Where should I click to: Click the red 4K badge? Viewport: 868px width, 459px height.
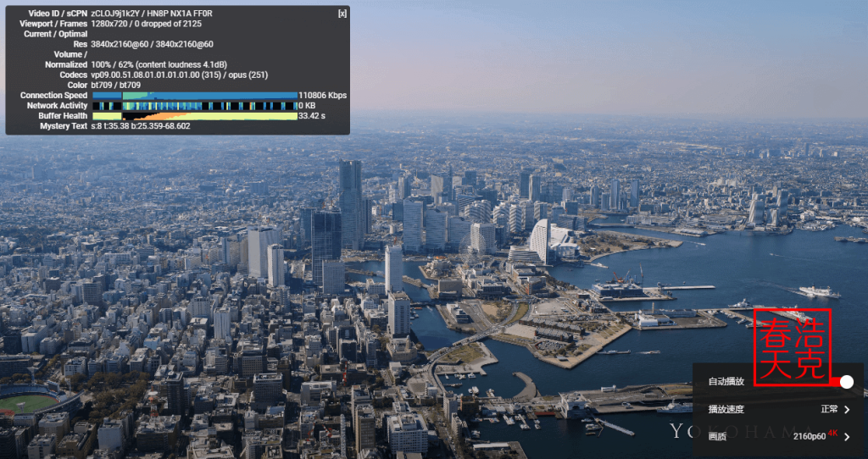(x=832, y=434)
